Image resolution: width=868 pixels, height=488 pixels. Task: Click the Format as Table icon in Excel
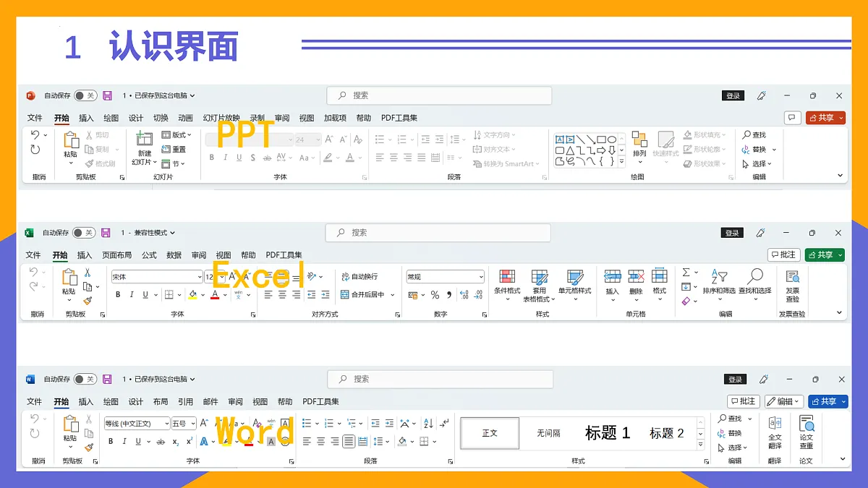click(x=539, y=277)
